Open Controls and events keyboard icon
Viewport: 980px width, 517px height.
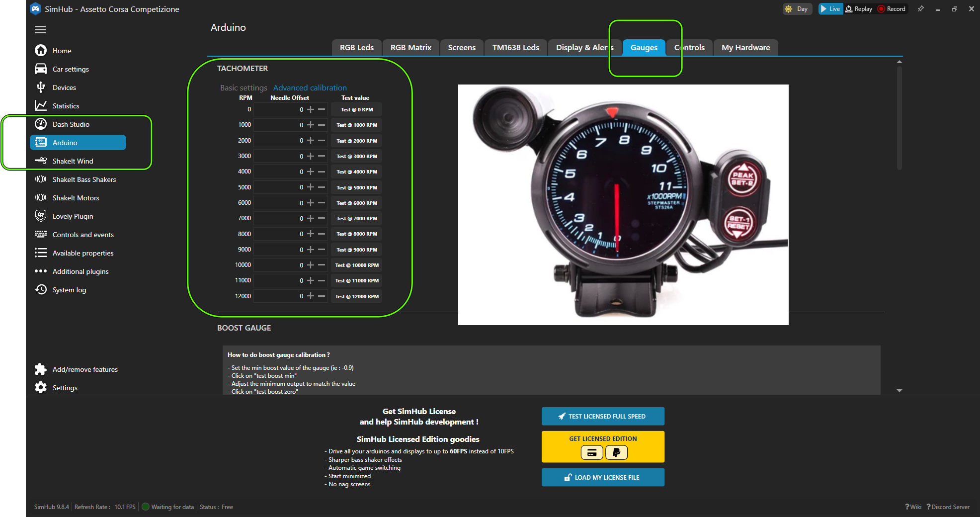click(41, 234)
